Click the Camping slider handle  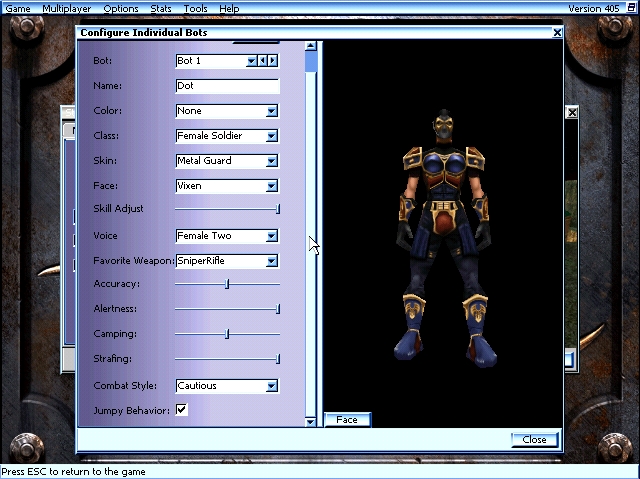pyautogui.click(x=227, y=334)
